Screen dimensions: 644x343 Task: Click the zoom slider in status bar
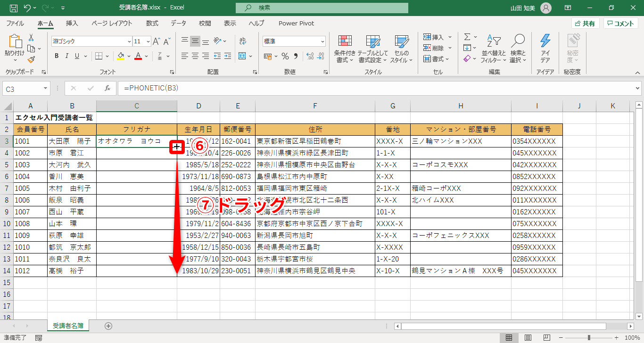[x=589, y=337]
